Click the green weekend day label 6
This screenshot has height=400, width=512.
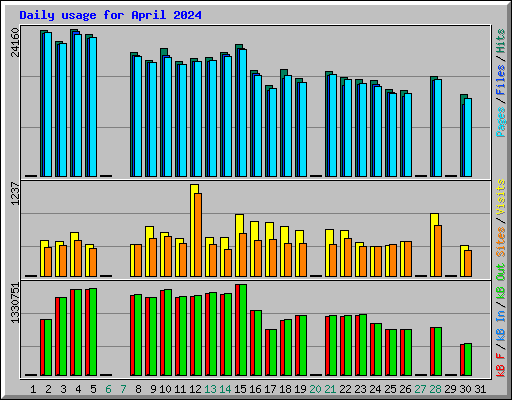108,389
